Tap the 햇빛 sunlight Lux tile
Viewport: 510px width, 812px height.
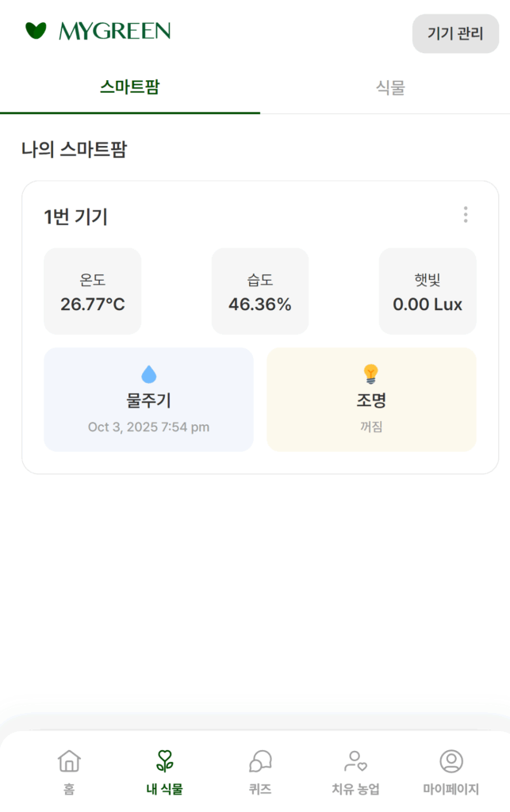(428, 292)
